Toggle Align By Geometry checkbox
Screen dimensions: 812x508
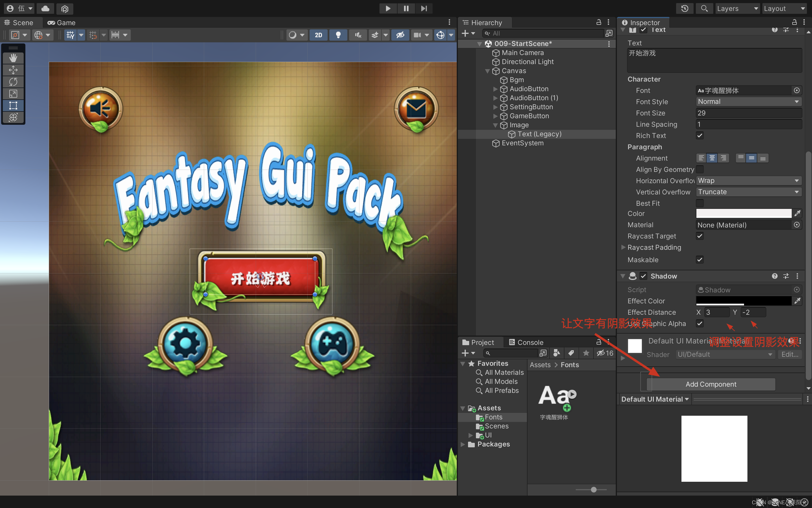(x=700, y=169)
